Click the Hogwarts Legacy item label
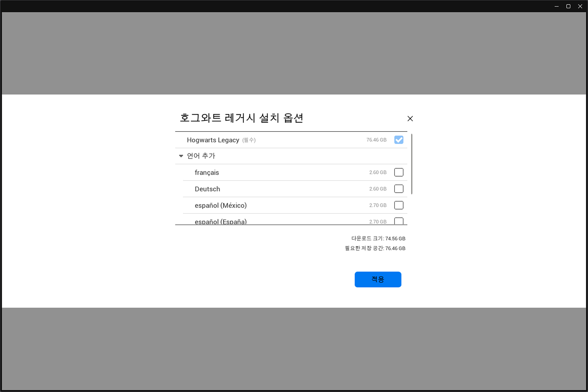This screenshot has width=588, height=392. [x=213, y=140]
